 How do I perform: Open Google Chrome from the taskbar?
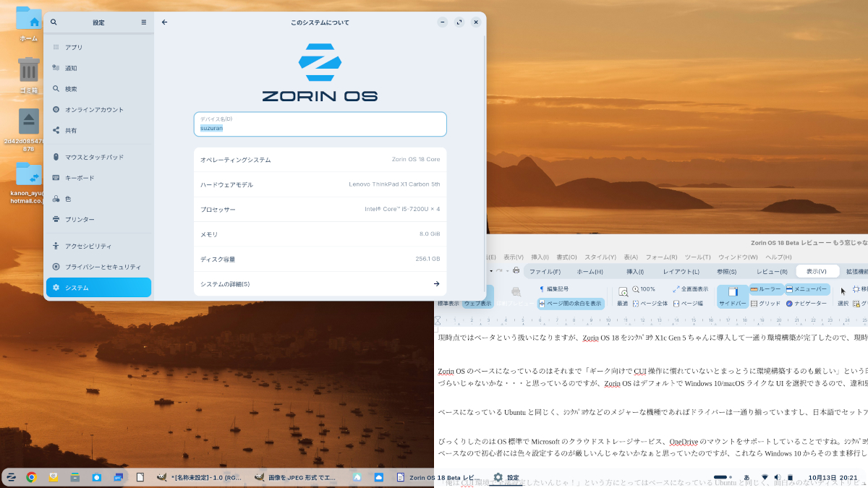click(32, 477)
